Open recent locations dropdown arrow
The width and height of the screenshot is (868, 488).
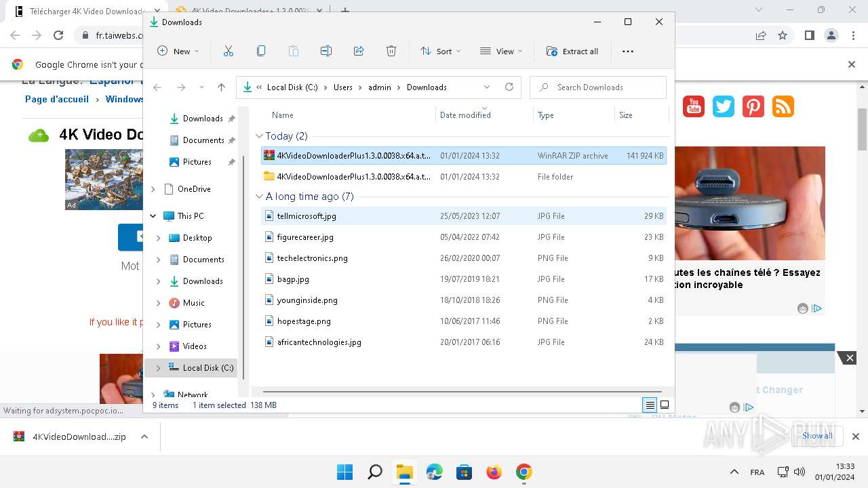coord(201,87)
